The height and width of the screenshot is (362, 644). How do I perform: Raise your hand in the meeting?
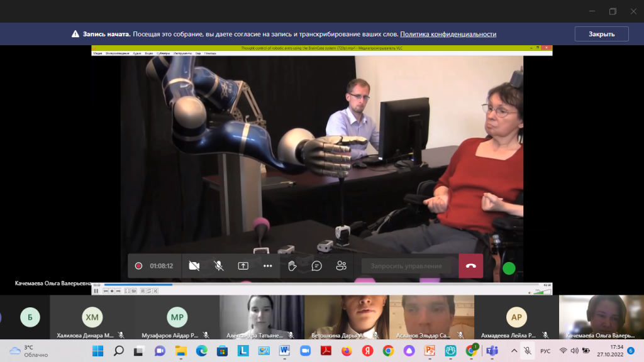pyautogui.click(x=292, y=266)
